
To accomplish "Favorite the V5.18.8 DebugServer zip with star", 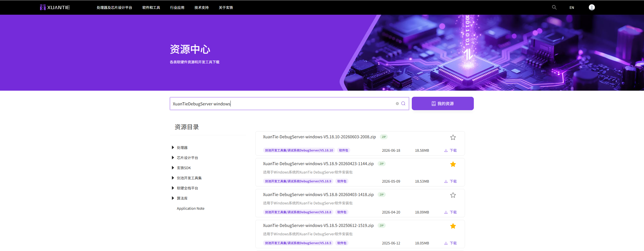I will point(453,195).
